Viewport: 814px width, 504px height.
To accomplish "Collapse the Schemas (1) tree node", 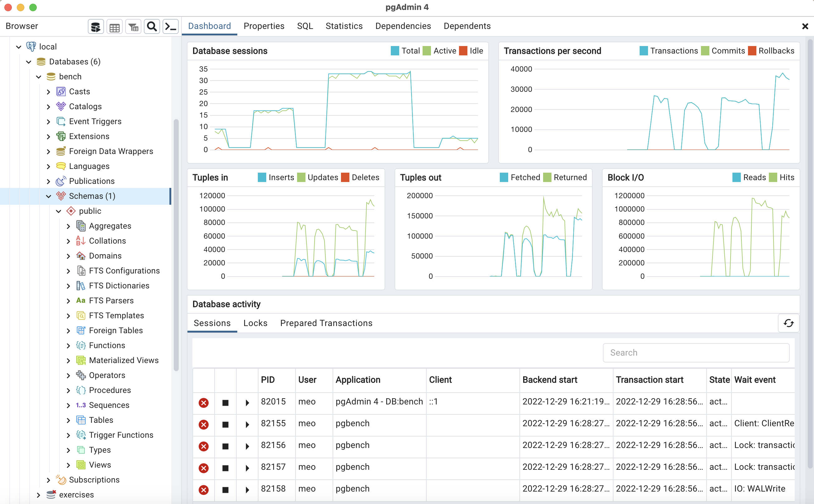I will point(49,196).
